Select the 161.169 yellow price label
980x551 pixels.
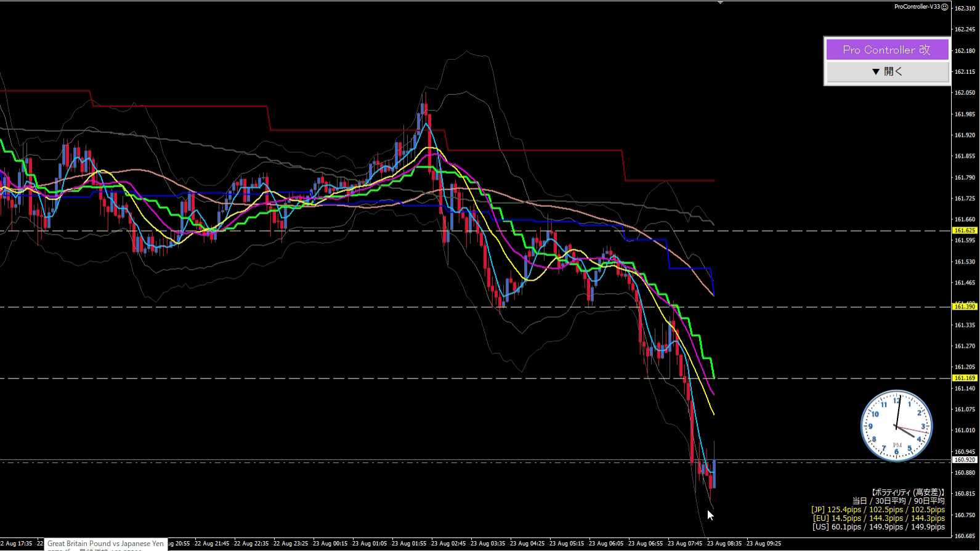[965, 378]
